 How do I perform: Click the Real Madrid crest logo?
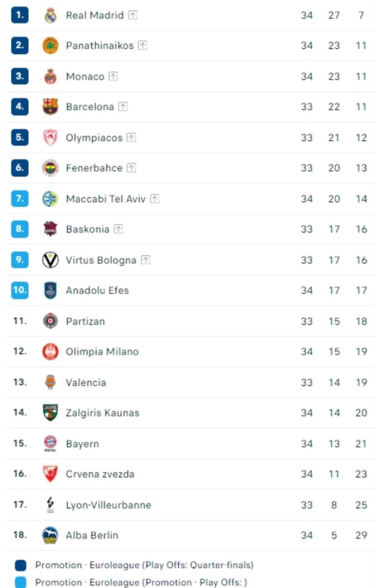pyautogui.click(x=51, y=15)
